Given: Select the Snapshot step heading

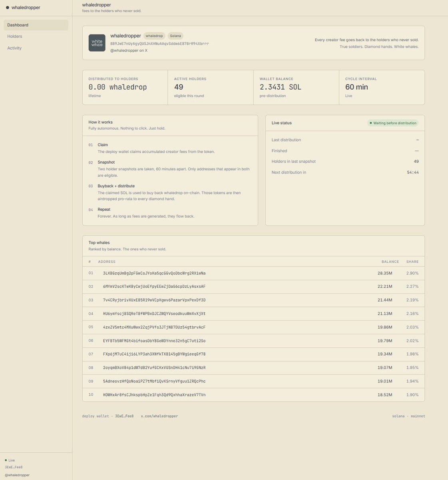Looking at the screenshot, I should 106,162.
